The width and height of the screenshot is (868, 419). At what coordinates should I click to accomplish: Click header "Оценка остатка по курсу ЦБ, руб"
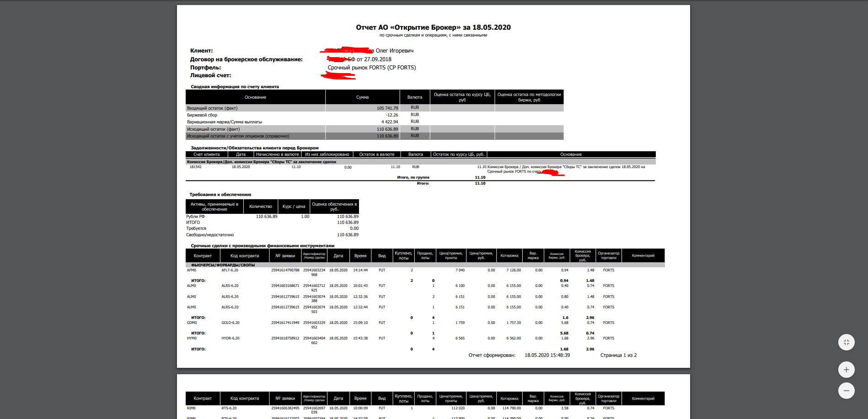point(462,97)
